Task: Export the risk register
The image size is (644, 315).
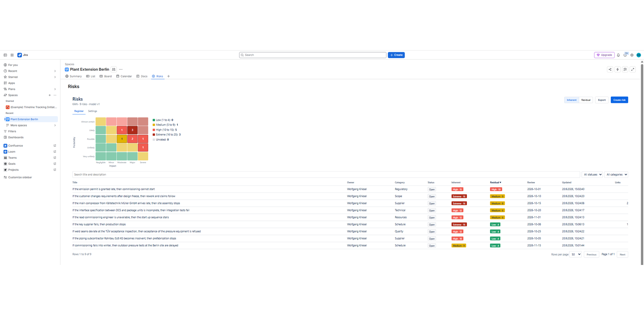Action: (x=602, y=100)
